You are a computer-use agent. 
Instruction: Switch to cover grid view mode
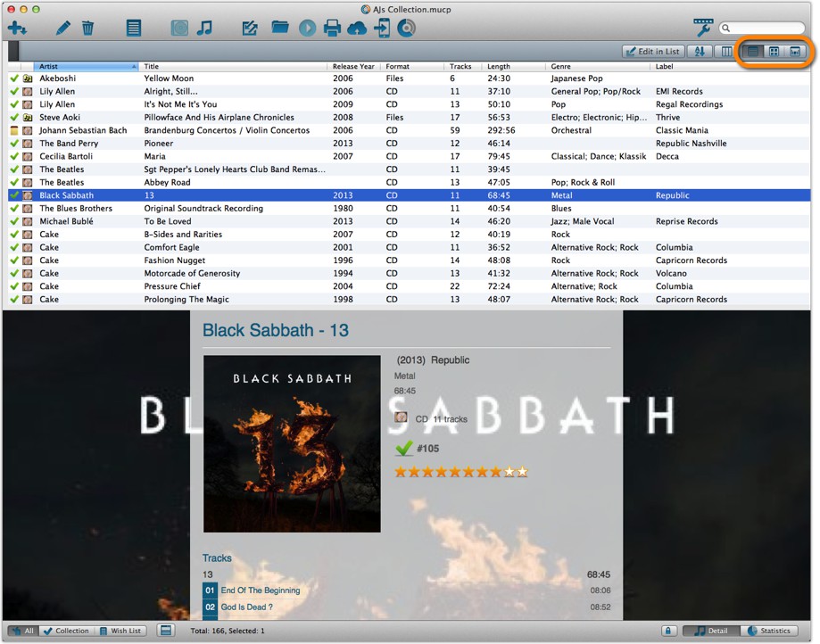point(774,51)
